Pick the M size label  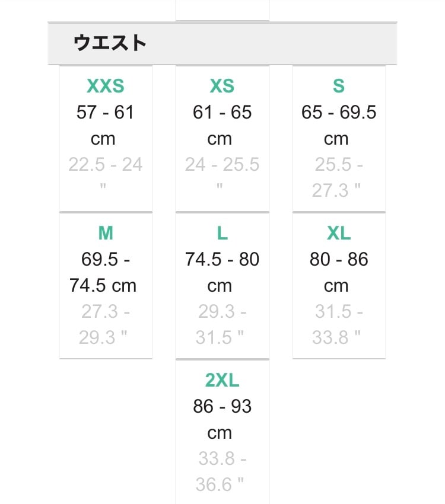[106, 233]
